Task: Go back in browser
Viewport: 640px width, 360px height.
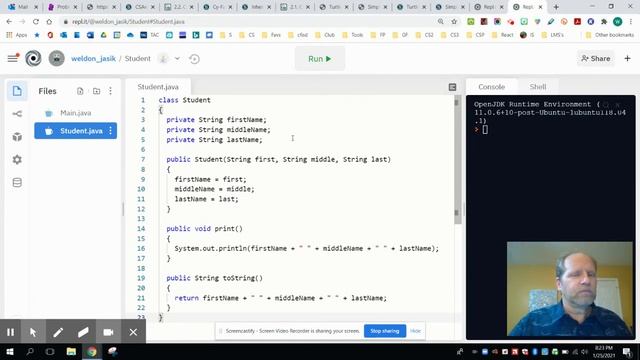Action: tap(9, 21)
